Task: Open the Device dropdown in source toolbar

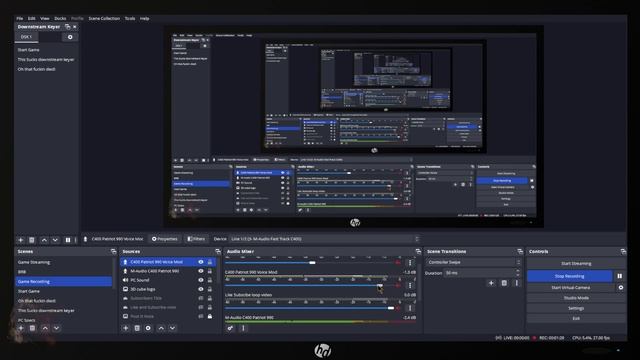Action: click(324, 239)
